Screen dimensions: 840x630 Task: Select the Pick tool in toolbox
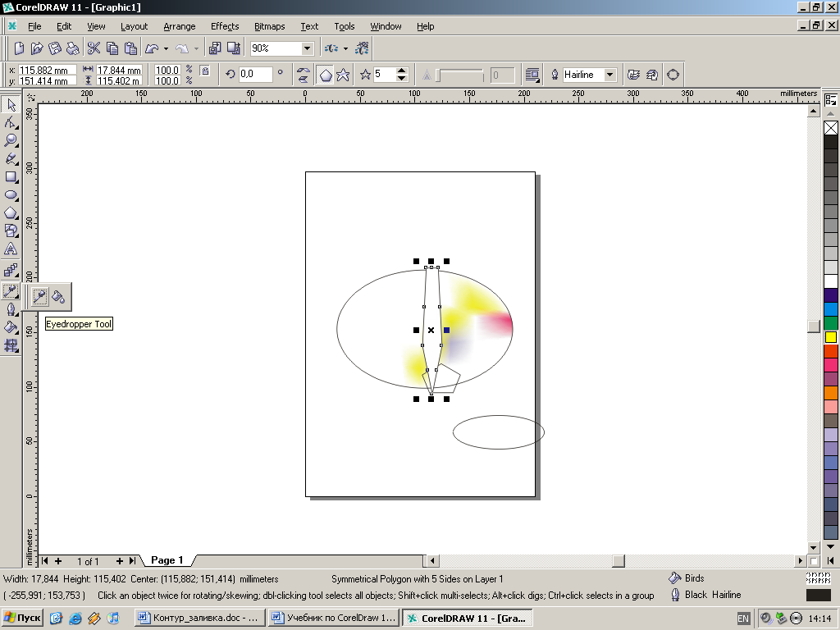[x=11, y=104]
